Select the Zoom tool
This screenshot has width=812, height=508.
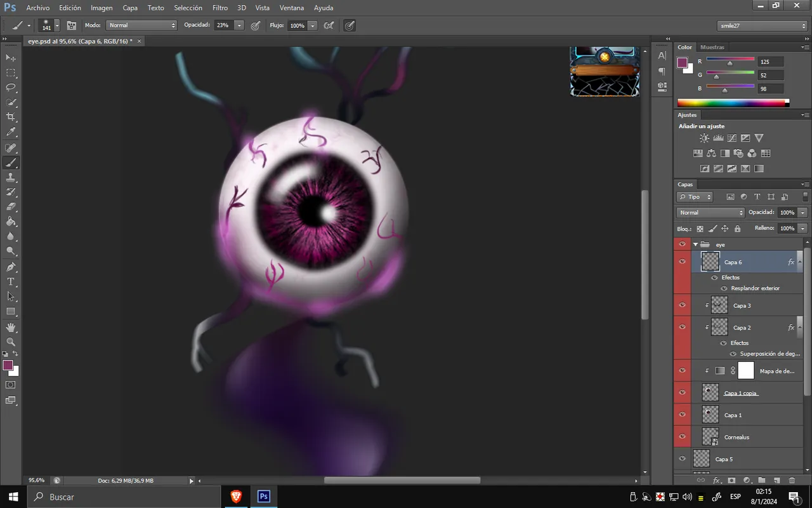click(x=11, y=342)
